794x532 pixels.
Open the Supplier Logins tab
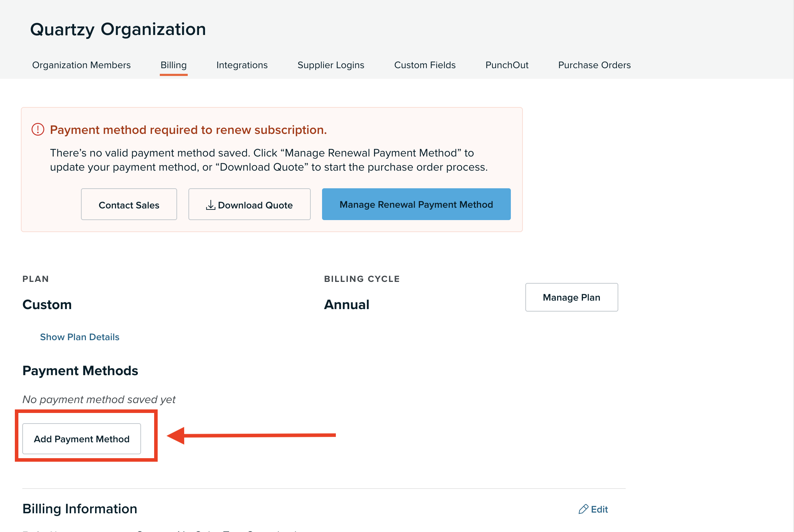[x=331, y=65]
